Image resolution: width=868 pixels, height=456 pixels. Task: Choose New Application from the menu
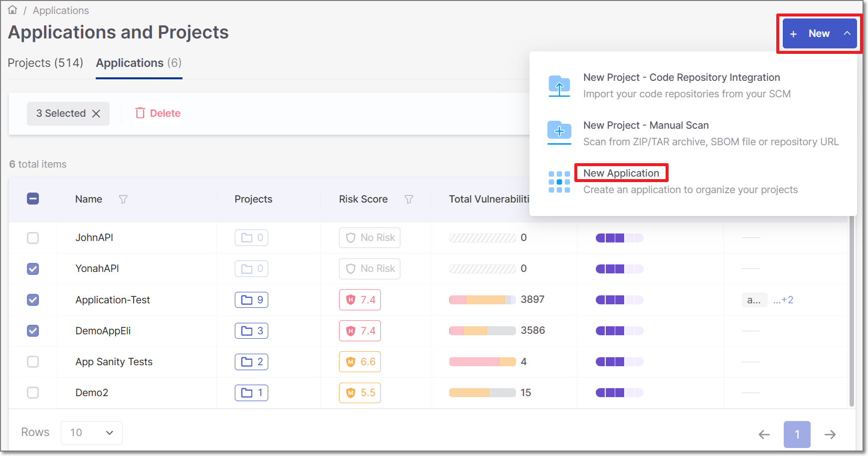[621, 173]
